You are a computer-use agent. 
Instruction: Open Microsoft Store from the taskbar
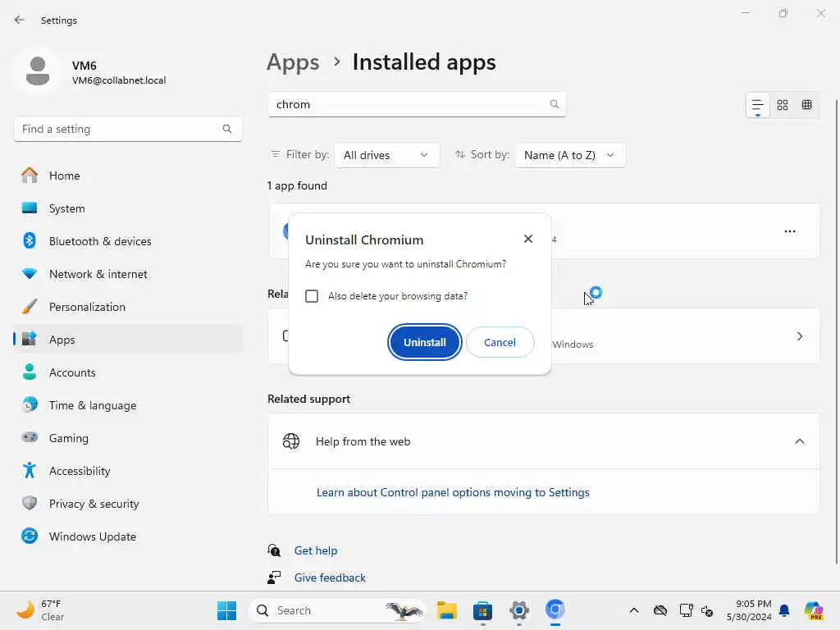point(482,610)
